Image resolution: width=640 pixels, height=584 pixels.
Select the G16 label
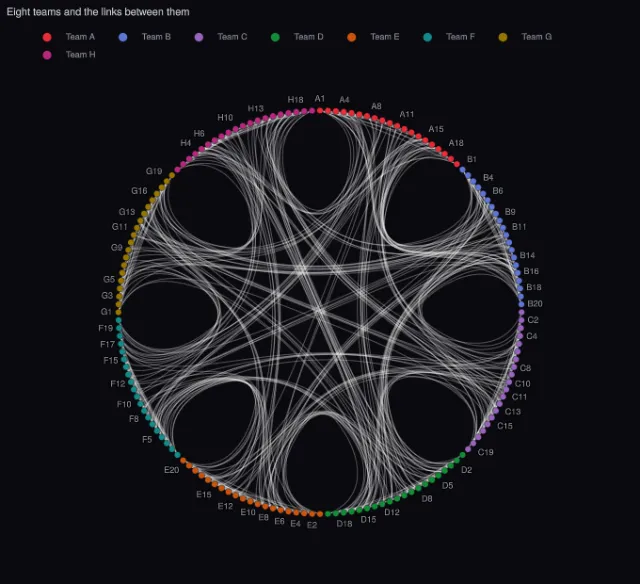pos(139,191)
